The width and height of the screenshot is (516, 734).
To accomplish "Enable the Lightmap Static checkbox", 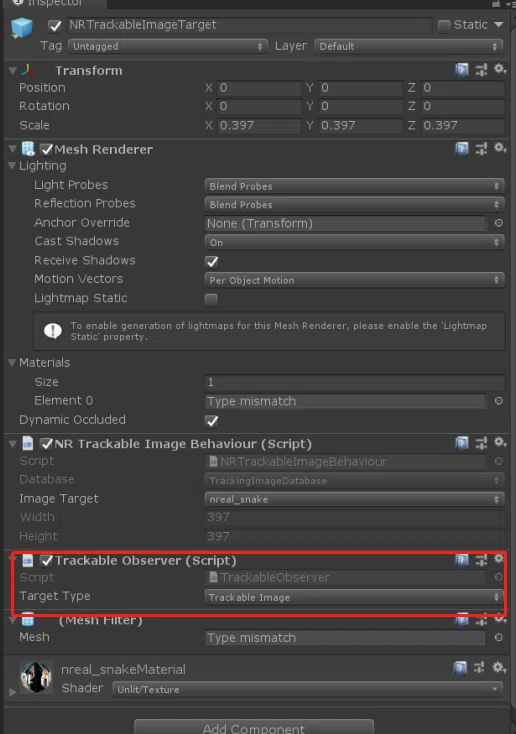I will coord(211,299).
